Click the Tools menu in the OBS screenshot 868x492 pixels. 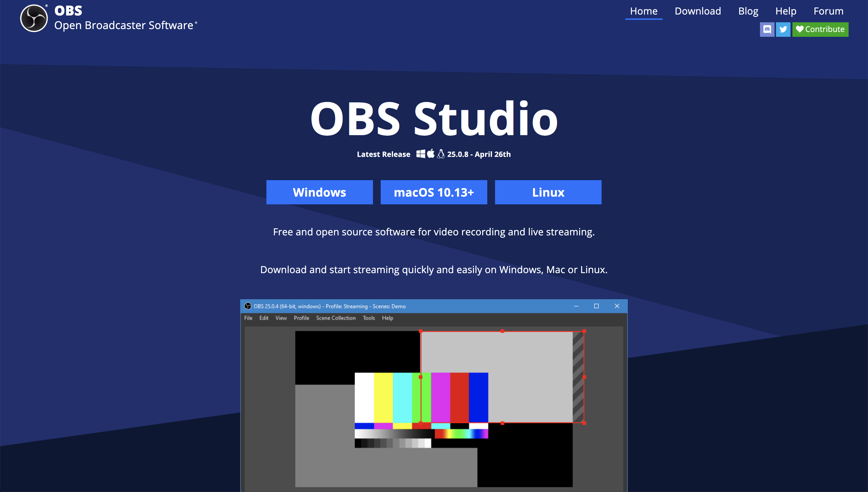(x=369, y=318)
